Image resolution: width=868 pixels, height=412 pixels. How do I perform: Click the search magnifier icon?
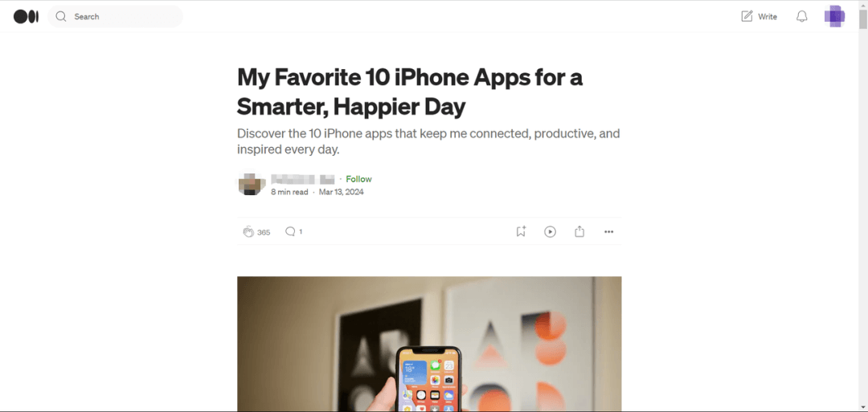tap(61, 17)
